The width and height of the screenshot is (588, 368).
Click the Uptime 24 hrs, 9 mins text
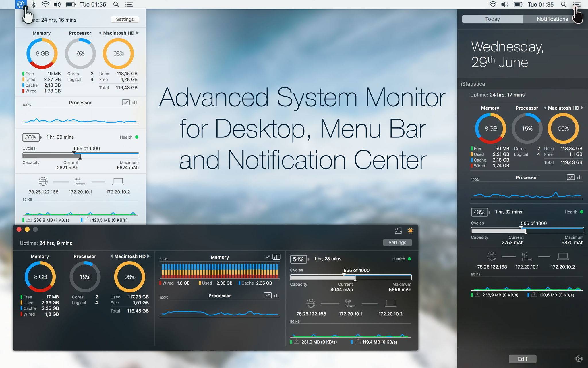(x=46, y=243)
